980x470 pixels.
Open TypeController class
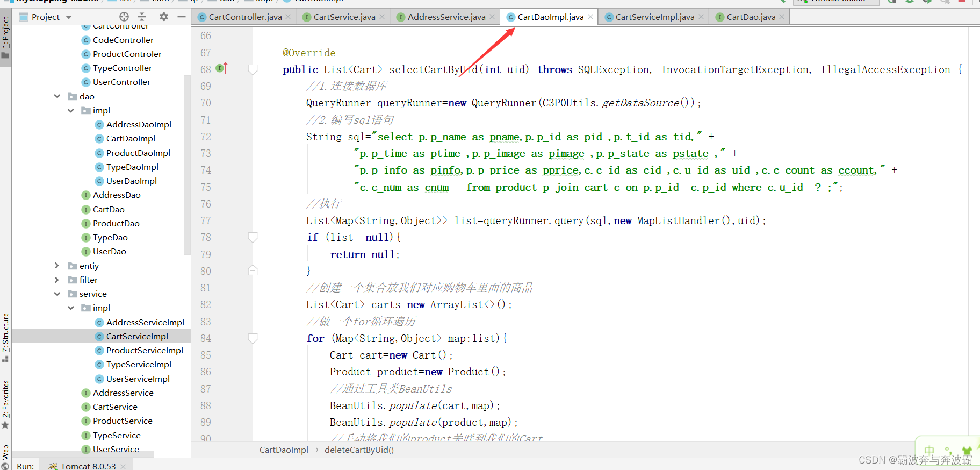coord(122,68)
